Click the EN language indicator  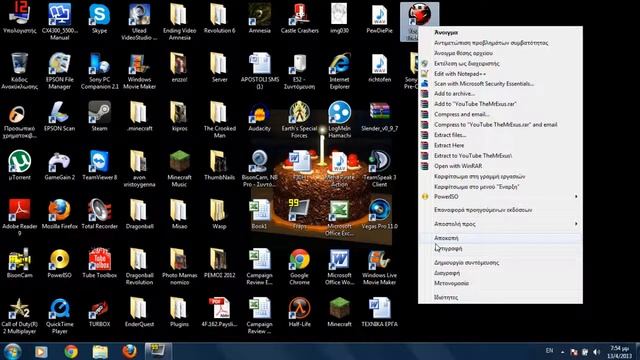(x=549, y=351)
